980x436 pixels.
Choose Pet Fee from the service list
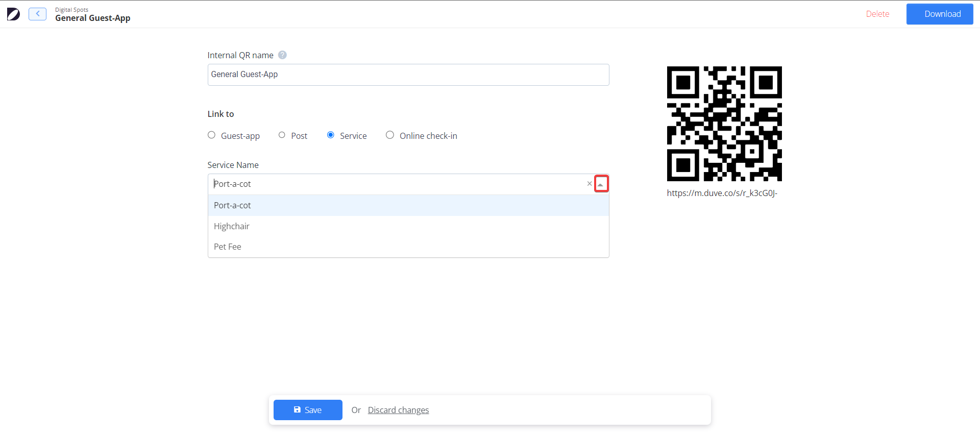408,247
